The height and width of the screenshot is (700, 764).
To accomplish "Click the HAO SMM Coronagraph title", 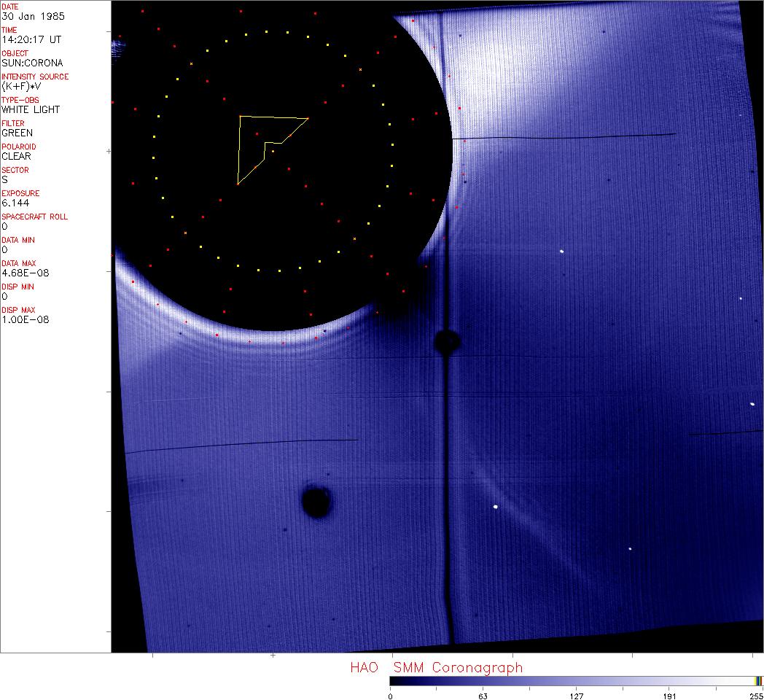I will pos(436,668).
